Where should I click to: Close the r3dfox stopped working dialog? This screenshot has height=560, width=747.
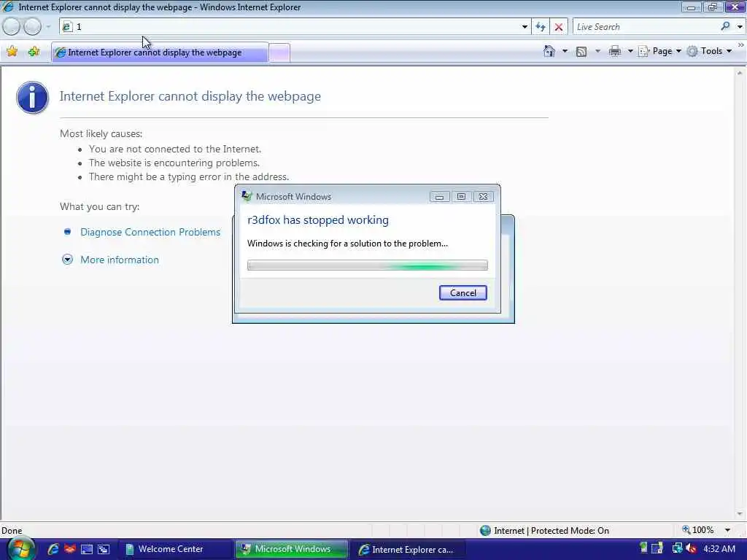[x=483, y=197]
